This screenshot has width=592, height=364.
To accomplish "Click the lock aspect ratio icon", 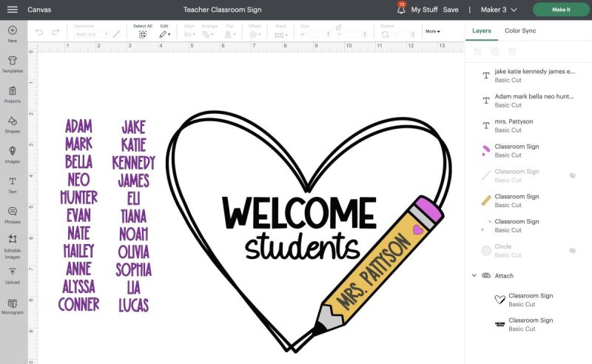I will point(339,27).
